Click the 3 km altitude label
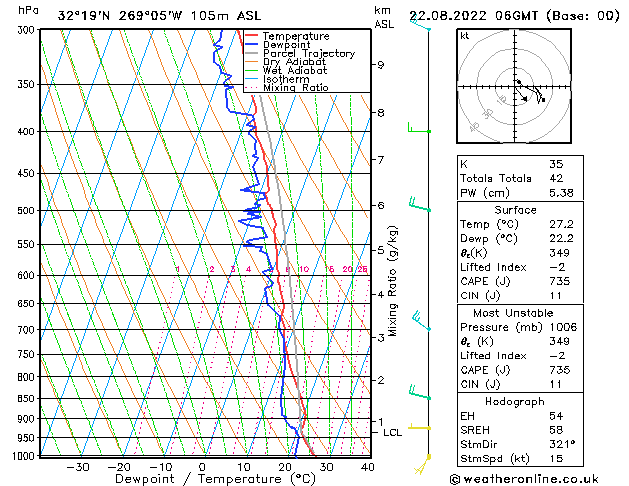The image size is (629, 486). 380,338
